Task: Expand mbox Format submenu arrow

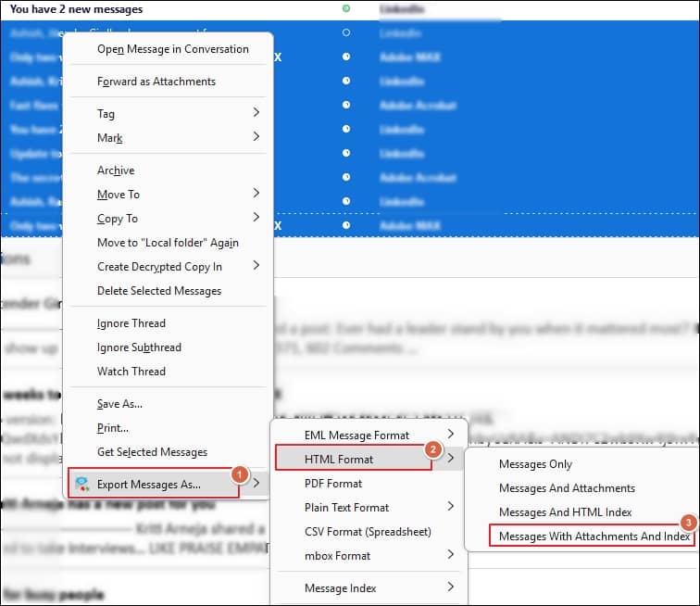Action: point(450,555)
